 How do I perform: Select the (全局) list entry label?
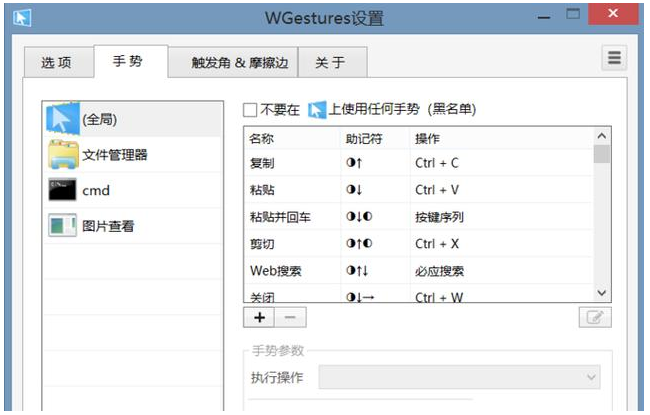pos(99,119)
